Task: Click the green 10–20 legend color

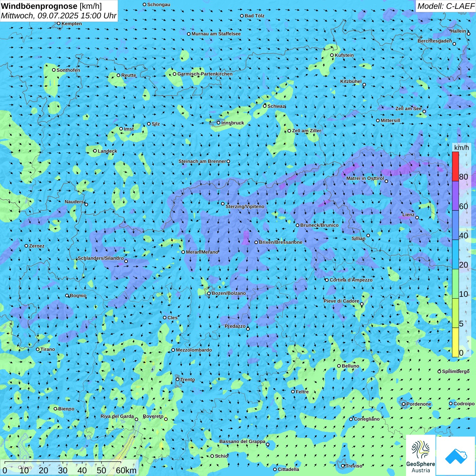Action: point(455,284)
